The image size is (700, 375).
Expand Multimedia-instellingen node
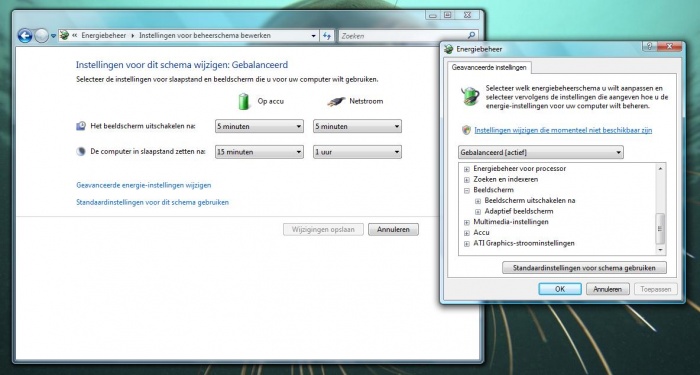click(x=467, y=222)
